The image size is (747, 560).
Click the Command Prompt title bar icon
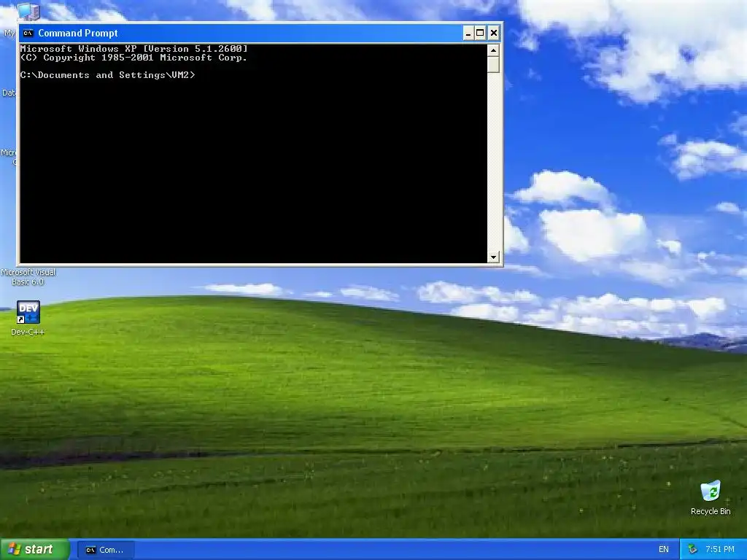click(x=28, y=33)
